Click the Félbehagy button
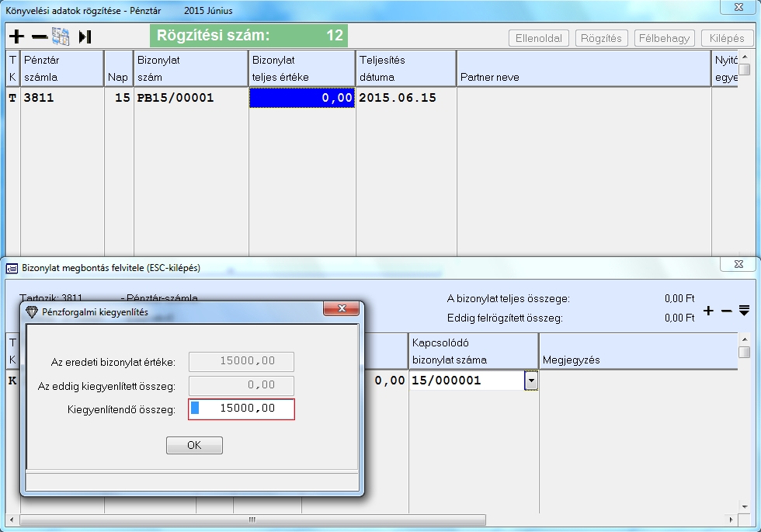The height and width of the screenshot is (532, 761). 664,38
